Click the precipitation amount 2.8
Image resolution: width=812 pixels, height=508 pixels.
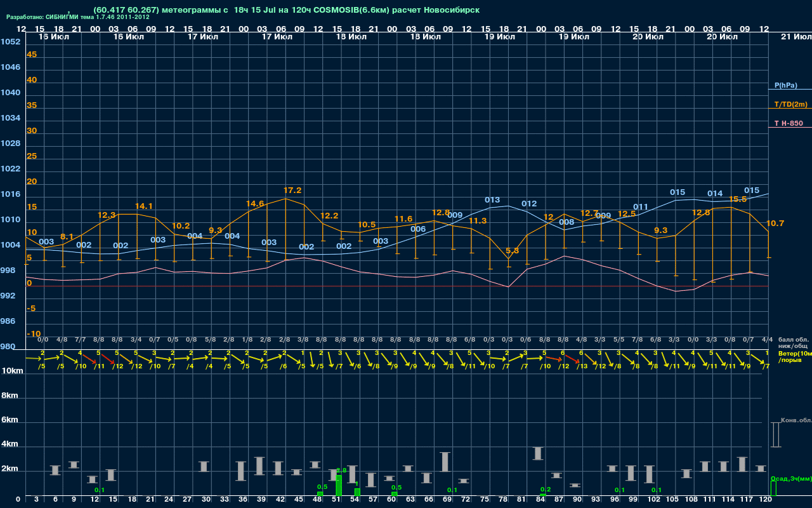[341, 470]
